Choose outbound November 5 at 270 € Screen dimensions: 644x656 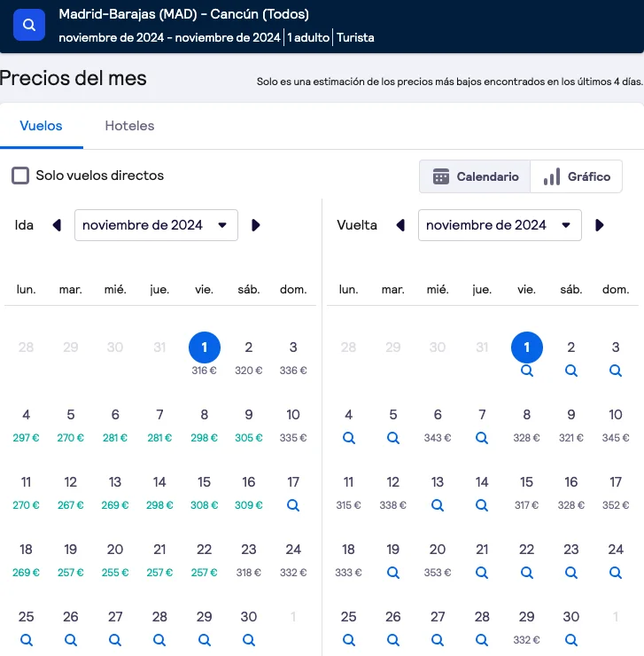71,426
